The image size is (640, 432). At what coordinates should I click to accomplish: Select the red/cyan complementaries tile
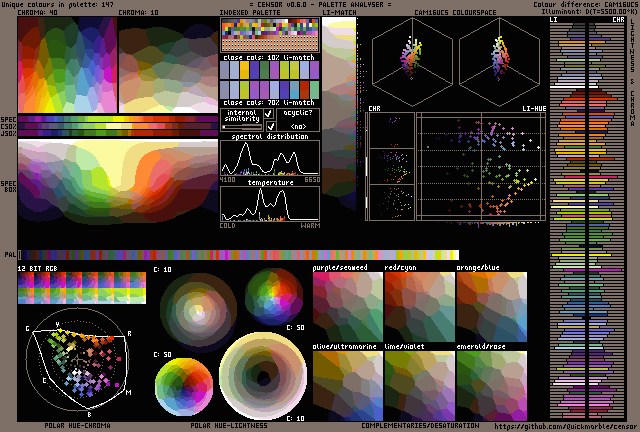tap(419, 302)
